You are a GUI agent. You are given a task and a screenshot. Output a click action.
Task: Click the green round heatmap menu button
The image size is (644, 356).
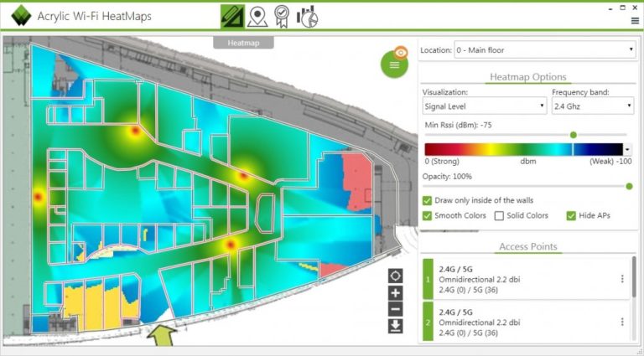point(394,64)
